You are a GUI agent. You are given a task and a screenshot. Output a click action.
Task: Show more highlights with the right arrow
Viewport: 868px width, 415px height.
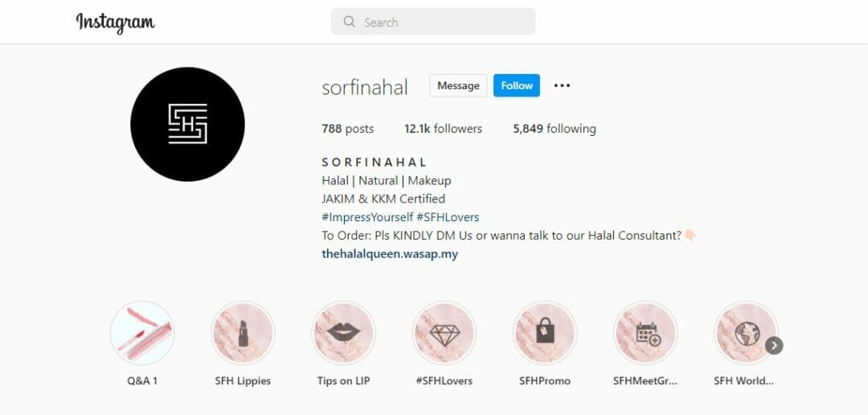click(x=774, y=346)
